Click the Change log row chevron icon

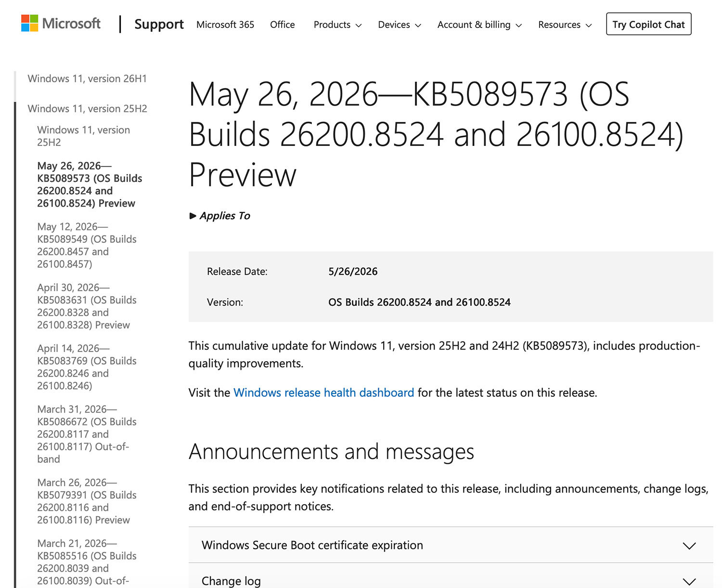pos(689,582)
